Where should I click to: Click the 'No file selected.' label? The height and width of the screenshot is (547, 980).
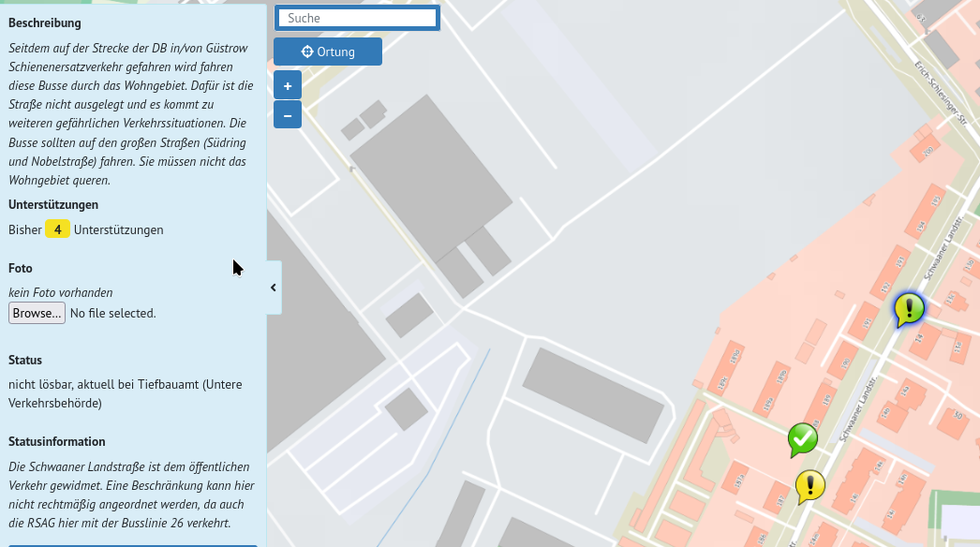(113, 313)
